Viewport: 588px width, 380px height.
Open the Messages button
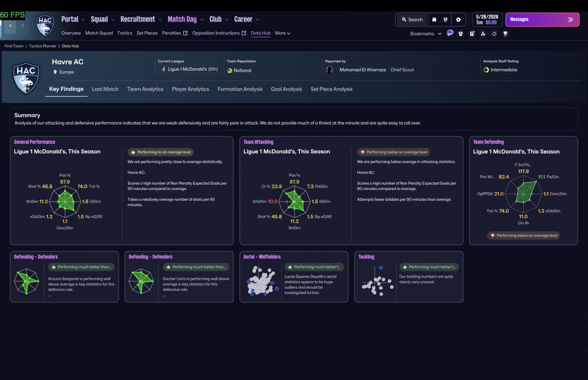pos(543,20)
